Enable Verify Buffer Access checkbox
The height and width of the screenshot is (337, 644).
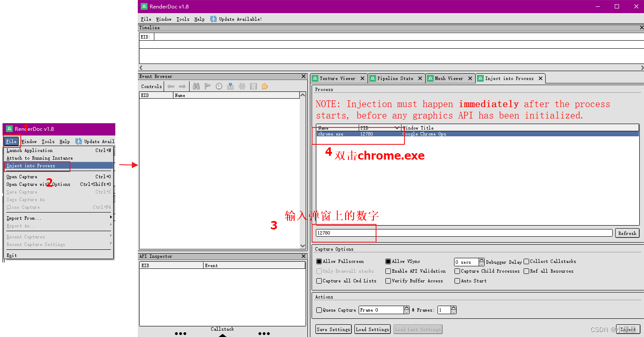coord(388,281)
